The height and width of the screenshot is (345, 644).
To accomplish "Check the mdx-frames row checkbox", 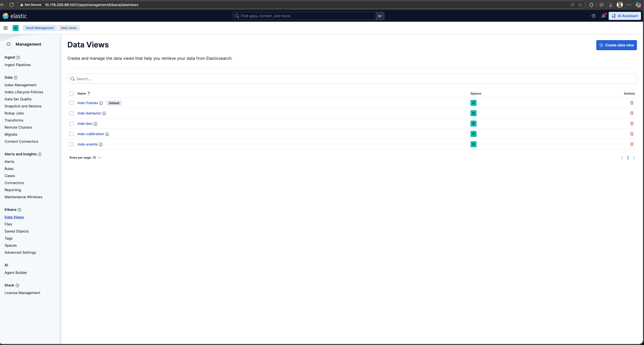I will pos(71,103).
